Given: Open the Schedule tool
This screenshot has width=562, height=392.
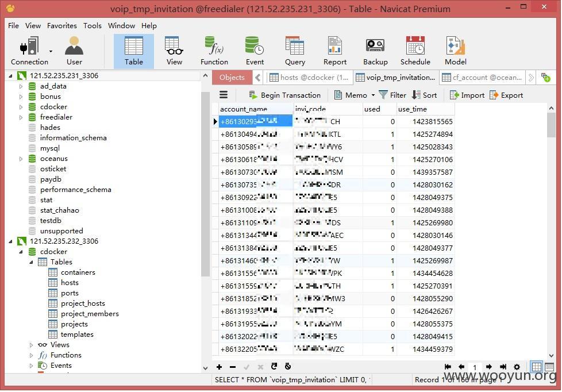Looking at the screenshot, I should pyautogui.click(x=415, y=51).
